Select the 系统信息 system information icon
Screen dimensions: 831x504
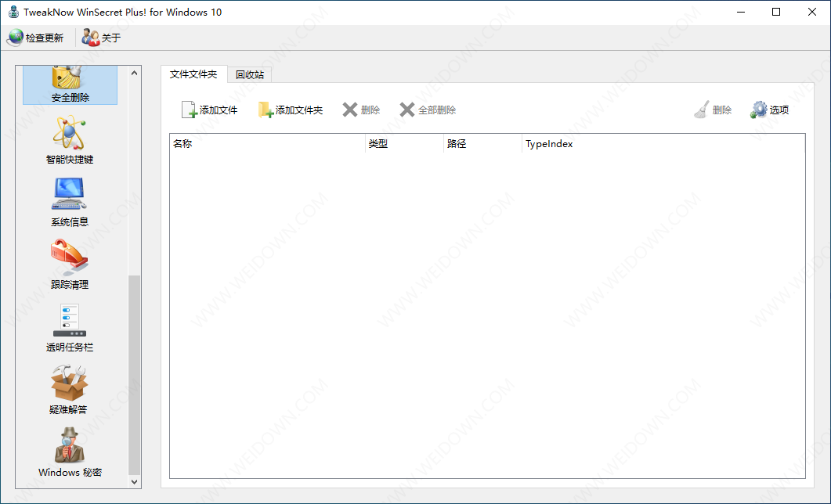[x=70, y=202]
